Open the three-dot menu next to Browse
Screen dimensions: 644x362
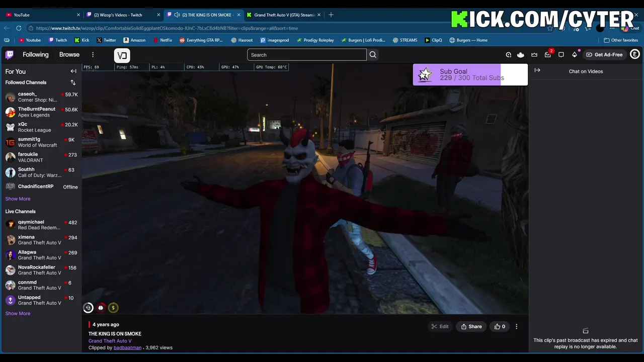coord(93,55)
